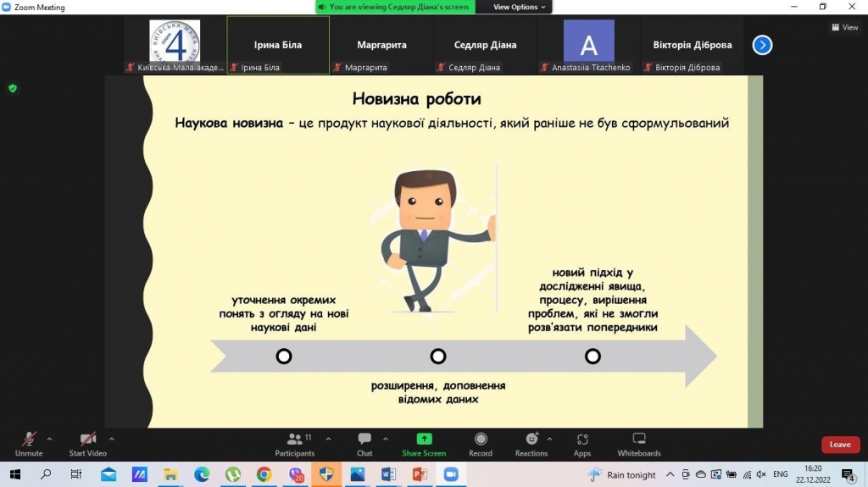Start Video in the Zoom toolbar

pos(87,445)
